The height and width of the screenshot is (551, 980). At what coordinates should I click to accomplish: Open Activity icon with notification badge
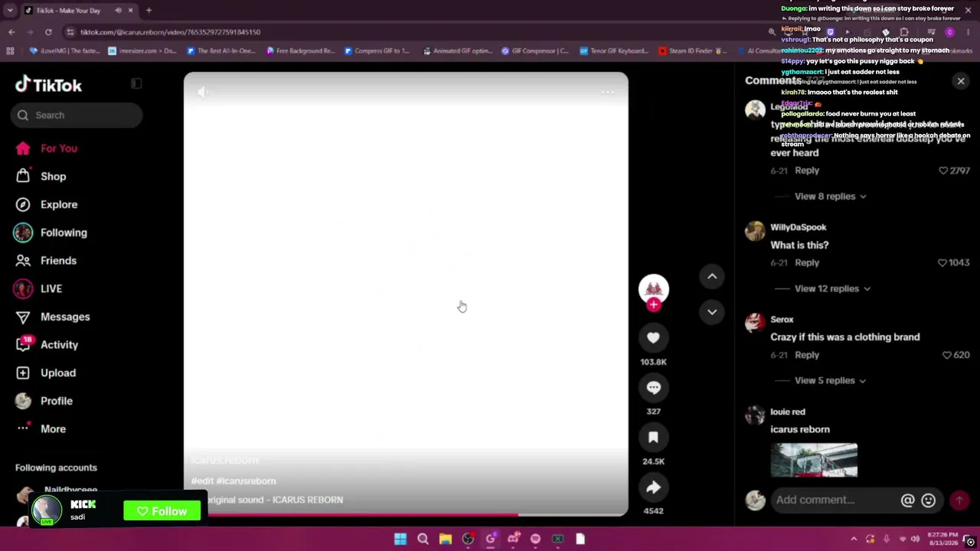coord(24,344)
